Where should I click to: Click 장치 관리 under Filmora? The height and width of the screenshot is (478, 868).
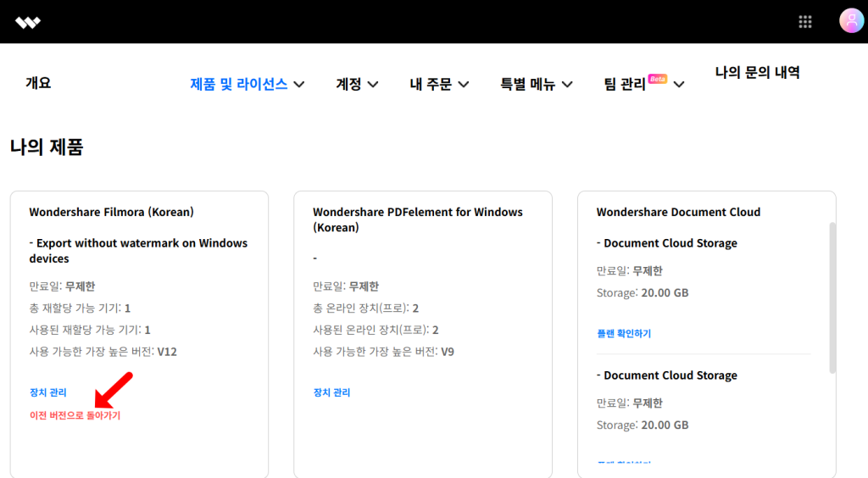pos(48,392)
